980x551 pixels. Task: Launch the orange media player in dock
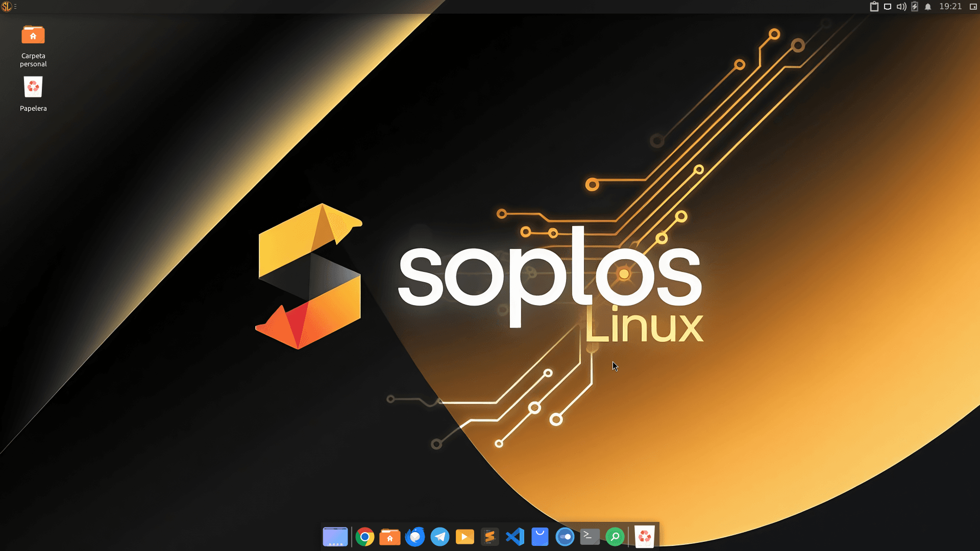click(465, 537)
